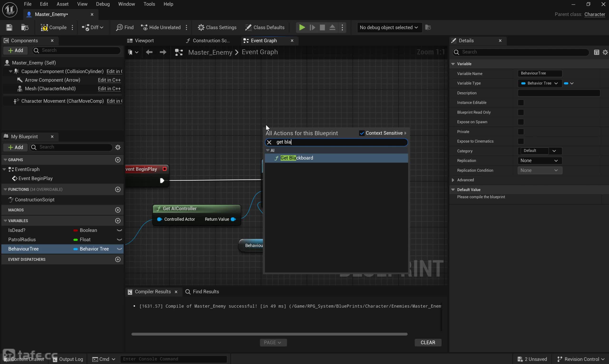Open the Diff dropdown
609x364 pixels.
93,27
